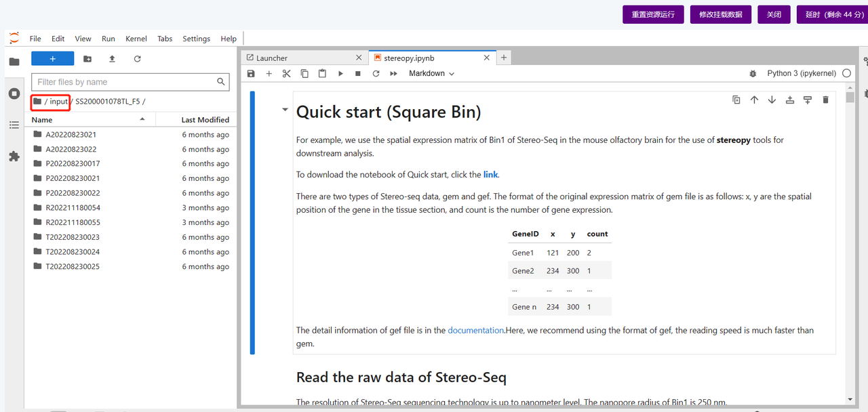868x412 pixels.
Task: Refresh the file browser list
Action: tap(137, 59)
